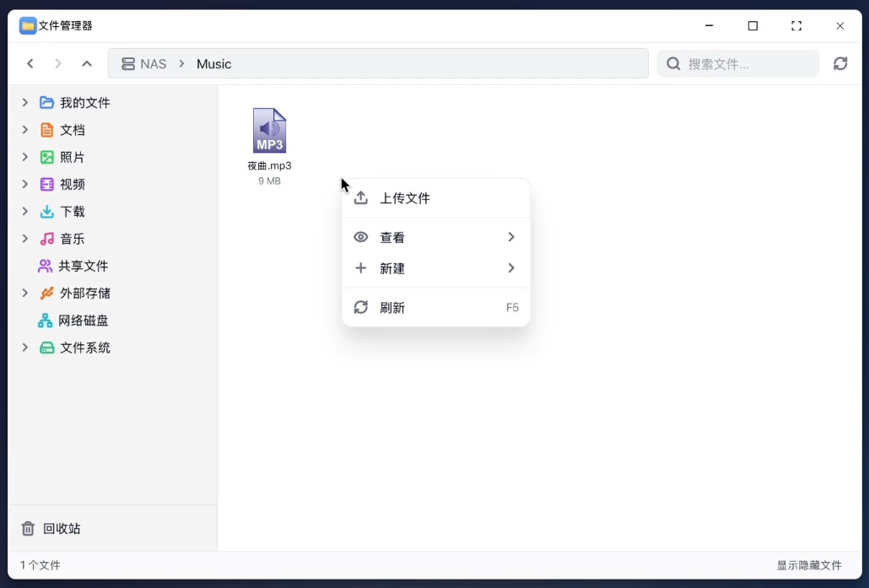
Task: Open the 新建 submenu arrow
Action: click(x=511, y=268)
